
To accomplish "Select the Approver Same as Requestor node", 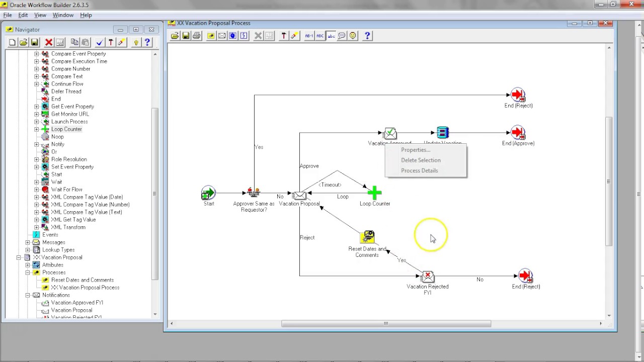I will [254, 193].
